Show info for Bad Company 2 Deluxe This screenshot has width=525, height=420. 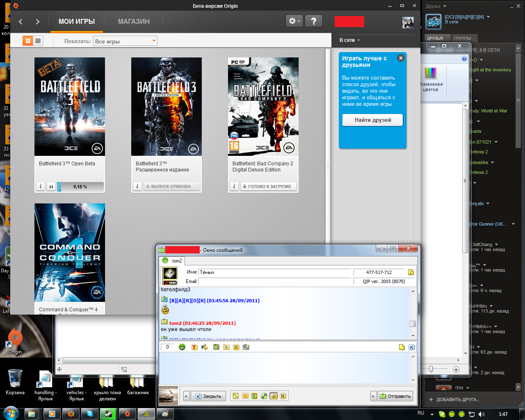[x=234, y=186]
